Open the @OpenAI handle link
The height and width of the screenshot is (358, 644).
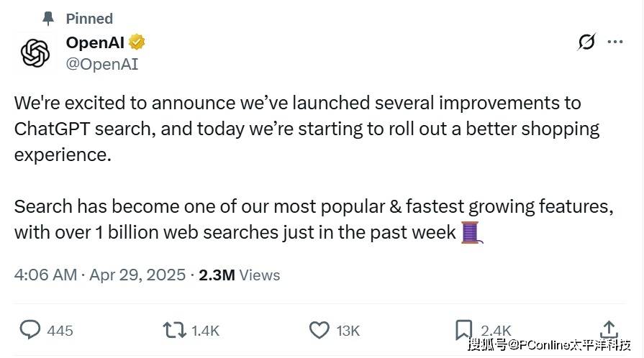[x=102, y=65]
